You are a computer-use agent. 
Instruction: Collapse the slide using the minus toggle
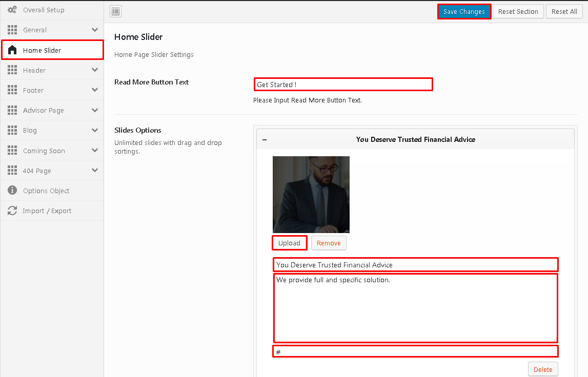point(265,139)
